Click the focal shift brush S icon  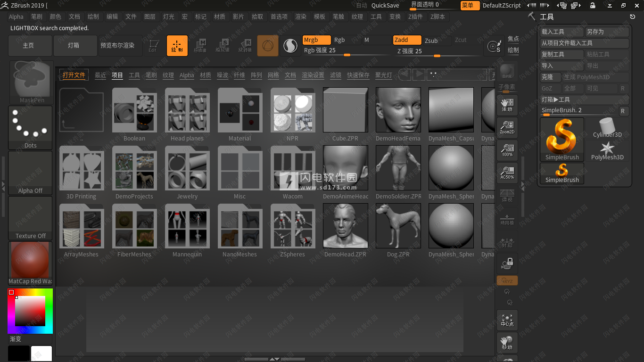[494, 47]
